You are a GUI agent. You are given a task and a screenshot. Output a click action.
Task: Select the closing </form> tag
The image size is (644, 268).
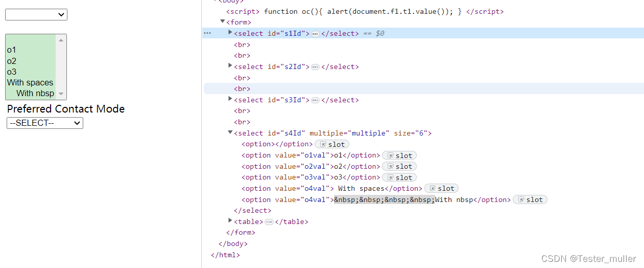[241, 233]
